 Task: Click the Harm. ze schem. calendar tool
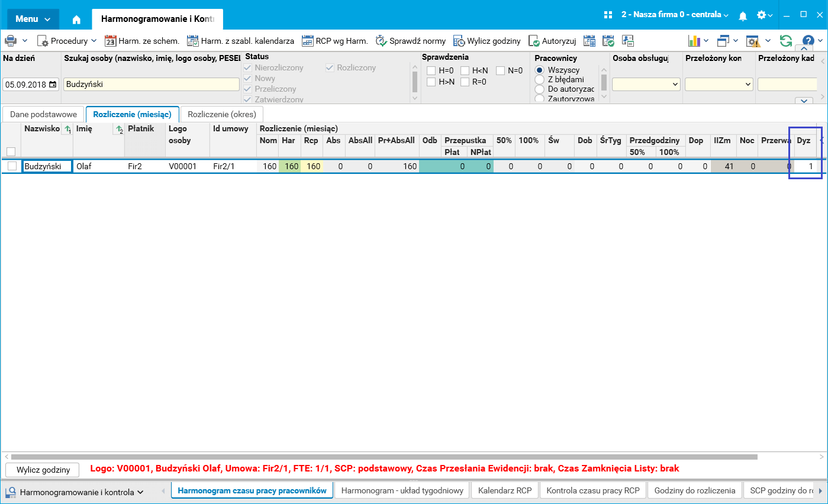(142, 41)
